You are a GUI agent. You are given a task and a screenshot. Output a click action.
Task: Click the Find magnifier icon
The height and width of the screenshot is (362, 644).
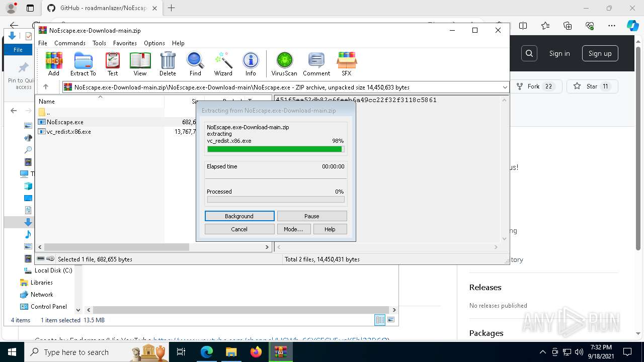pos(195,64)
